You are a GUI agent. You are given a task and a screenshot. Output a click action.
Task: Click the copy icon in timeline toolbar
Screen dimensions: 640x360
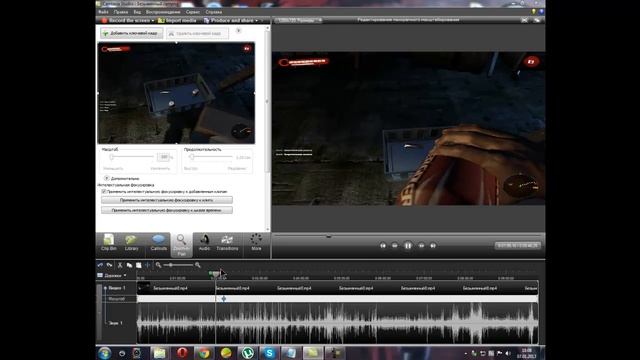tap(129, 265)
